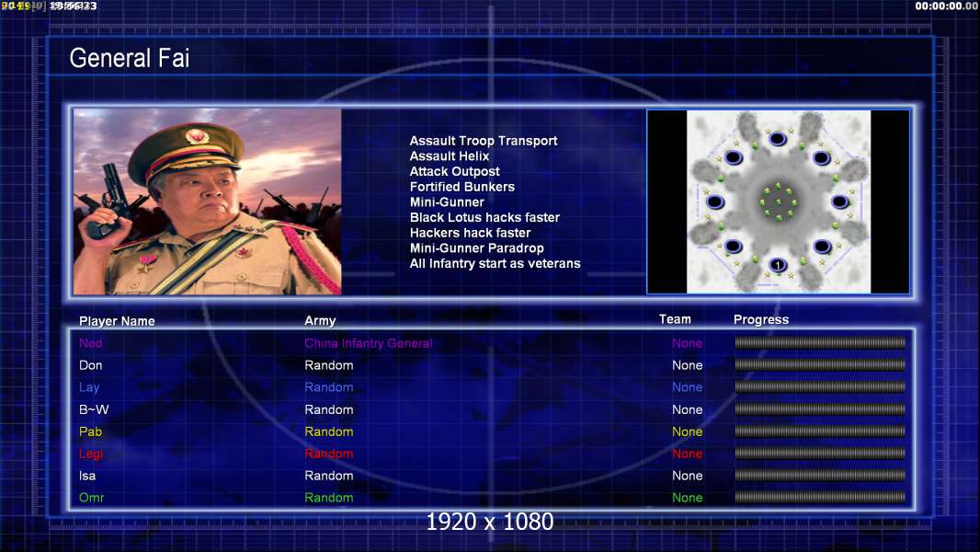Click Lay's Random army entry
The image size is (980, 552).
[329, 387]
